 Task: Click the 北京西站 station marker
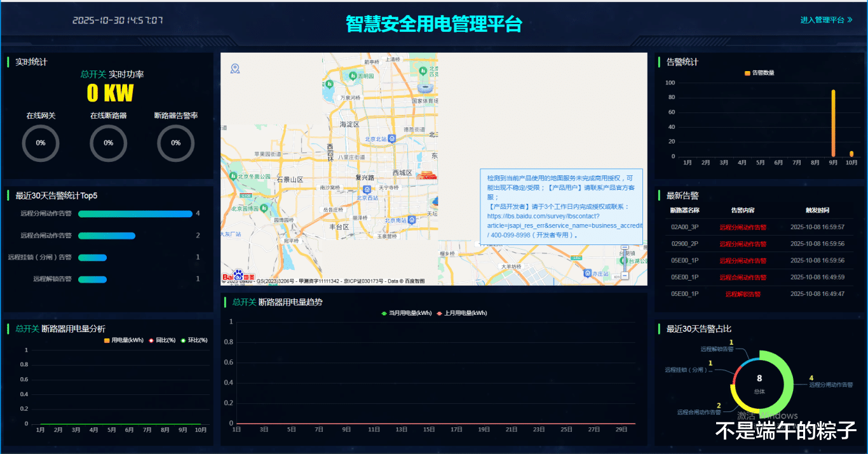[367, 189]
